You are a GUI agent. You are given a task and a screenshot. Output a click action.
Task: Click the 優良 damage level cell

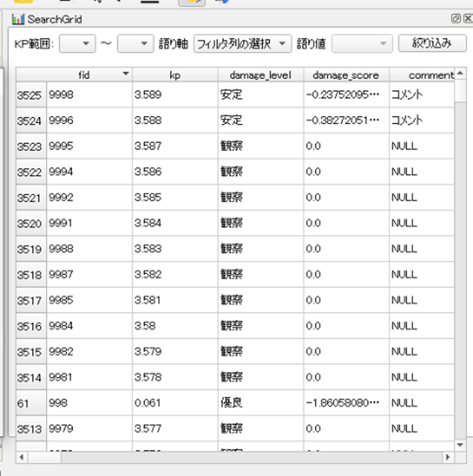click(x=260, y=403)
